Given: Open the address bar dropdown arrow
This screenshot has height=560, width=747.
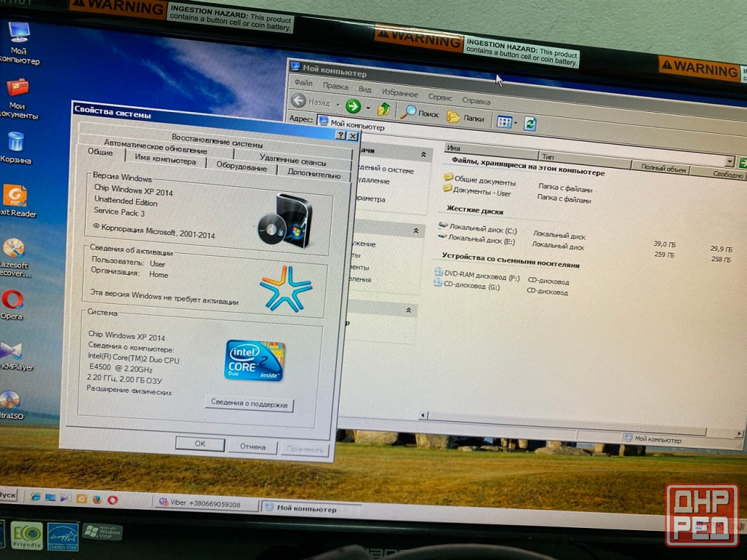Looking at the screenshot, I should (730, 161).
